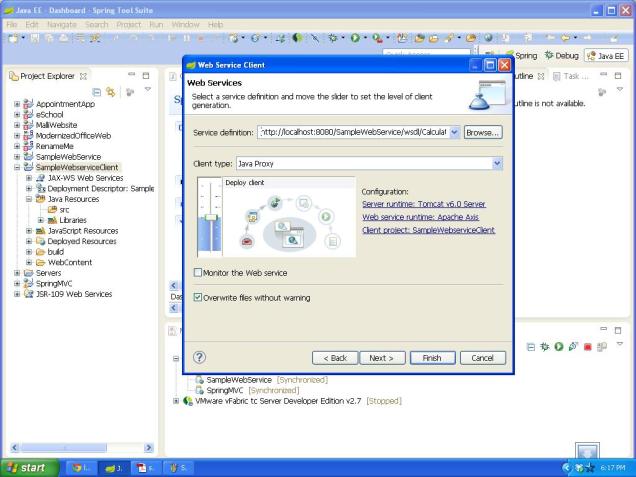The width and height of the screenshot is (636, 477).
Task: Click the red Stop server icon
Action: tap(587, 347)
